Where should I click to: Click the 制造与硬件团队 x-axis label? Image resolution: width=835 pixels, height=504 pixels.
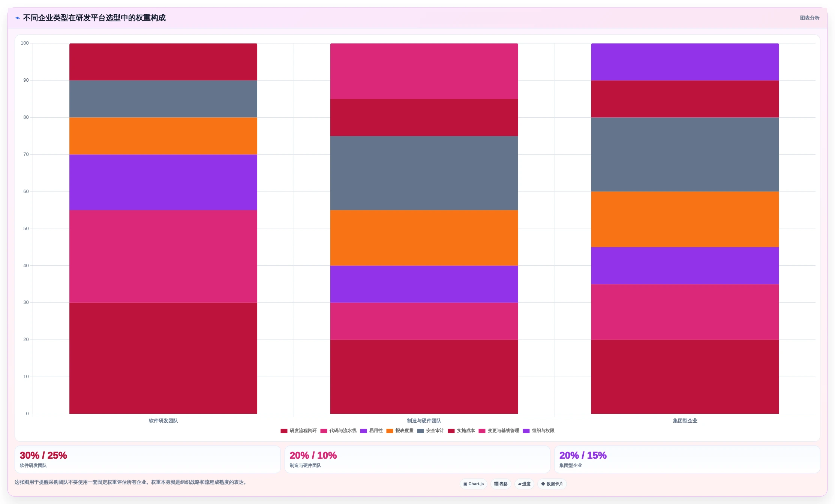(424, 421)
